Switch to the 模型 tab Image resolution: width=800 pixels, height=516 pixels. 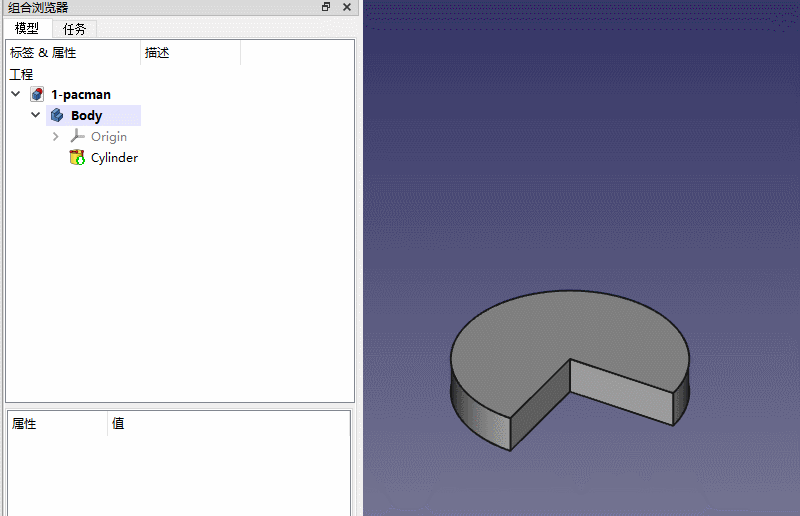[x=27, y=29]
